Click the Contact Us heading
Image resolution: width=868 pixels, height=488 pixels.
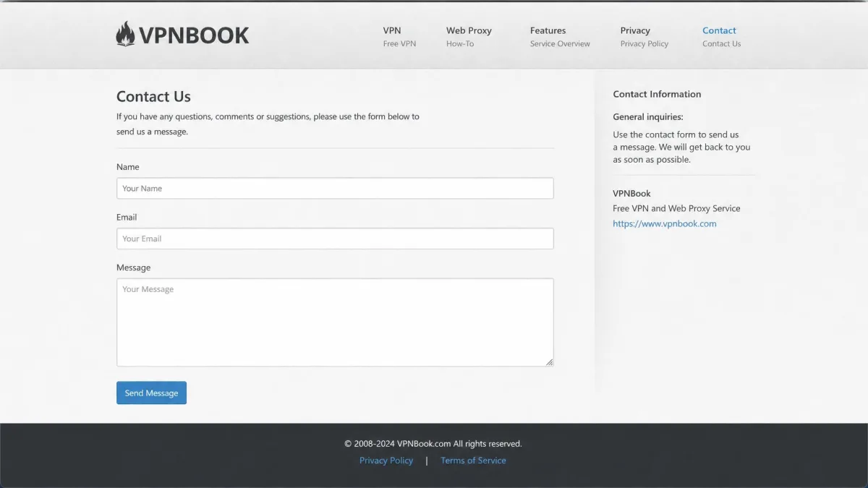(x=153, y=97)
